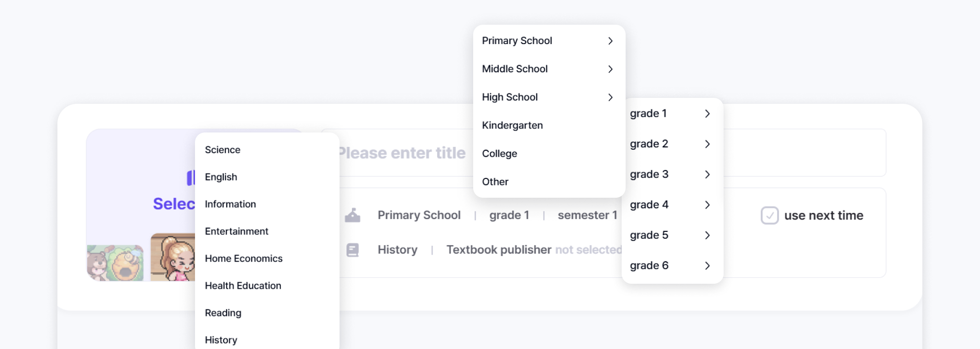Click the school building icon

pyautogui.click(x=352, y=215)
